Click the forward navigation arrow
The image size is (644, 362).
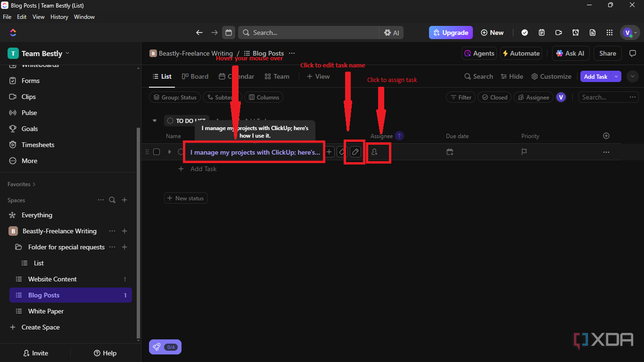[215, 33]
